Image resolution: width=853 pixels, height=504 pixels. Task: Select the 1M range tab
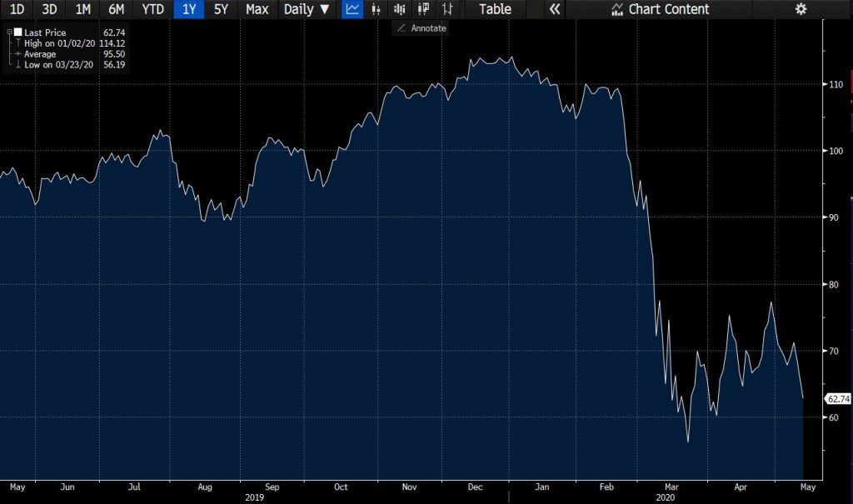tap(82, 8)
